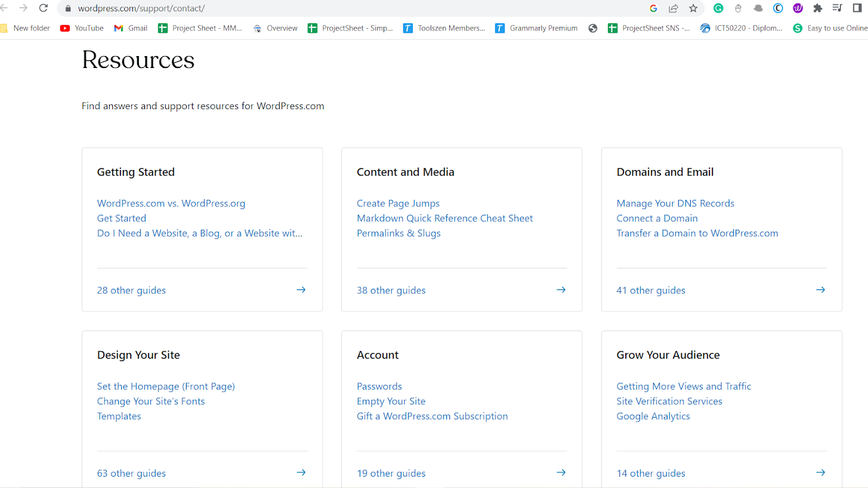Click the arrow beside 63 other guides
Image resolution: width=868 pixels, height=488 pixels.
pyautogui.click(x=301, y=472)
